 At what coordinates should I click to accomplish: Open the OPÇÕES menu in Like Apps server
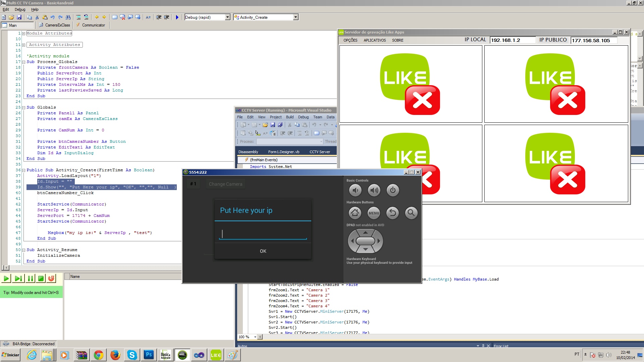click(x=350, y=40)
